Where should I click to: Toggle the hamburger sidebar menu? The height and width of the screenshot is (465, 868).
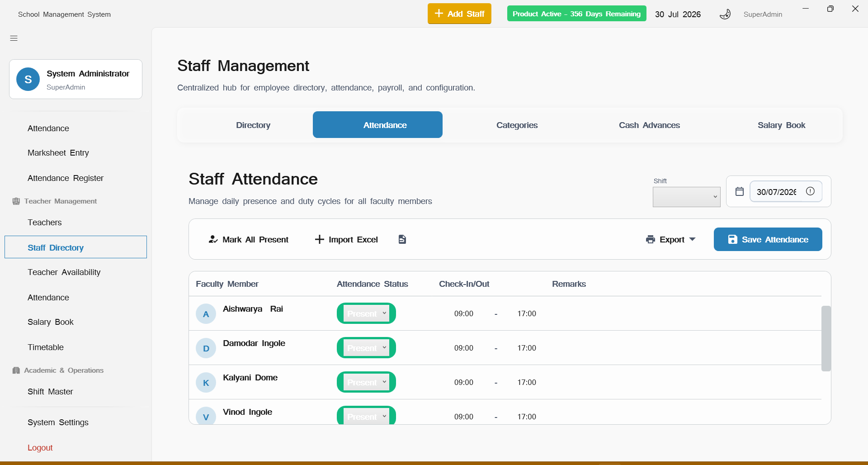(14, 38)
